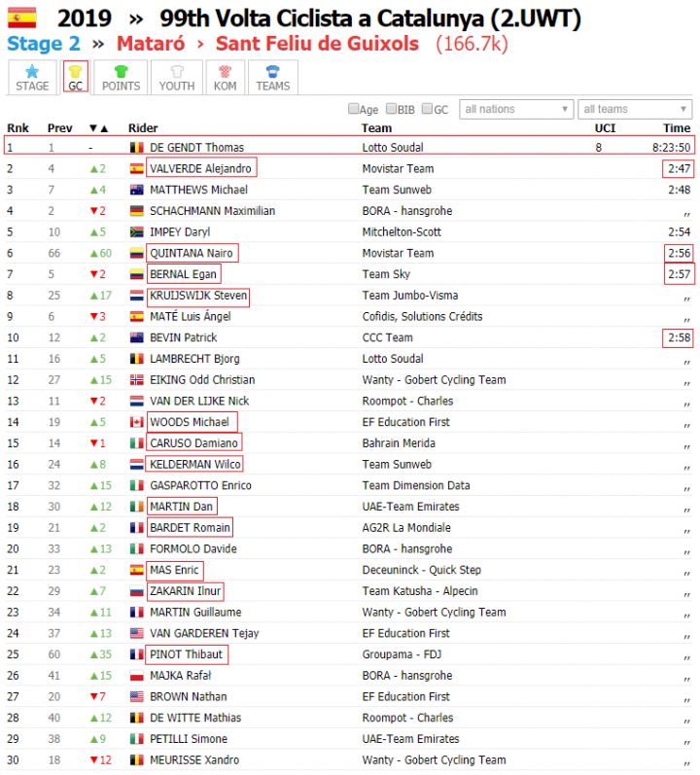This screenshot has height=775, width=700.
Task: Open rider GASPAROTTO Enrico profile
Action: pos(200,485)
